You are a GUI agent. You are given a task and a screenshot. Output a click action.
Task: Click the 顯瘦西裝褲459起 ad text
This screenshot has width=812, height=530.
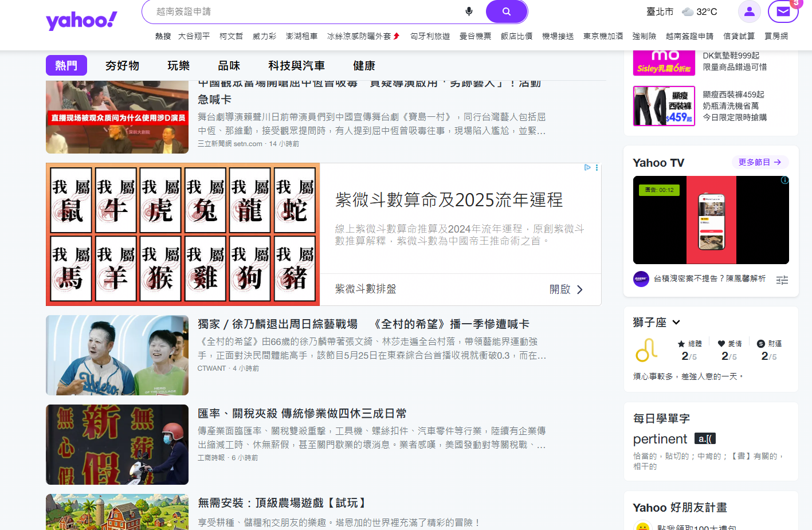coord(733,95)
